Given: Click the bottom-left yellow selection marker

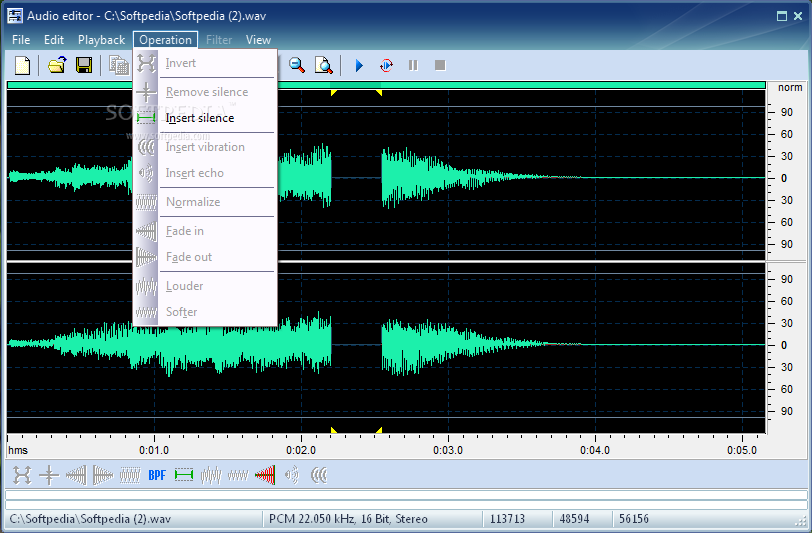Looking at the screenshot, I should (x=334, y=430).
